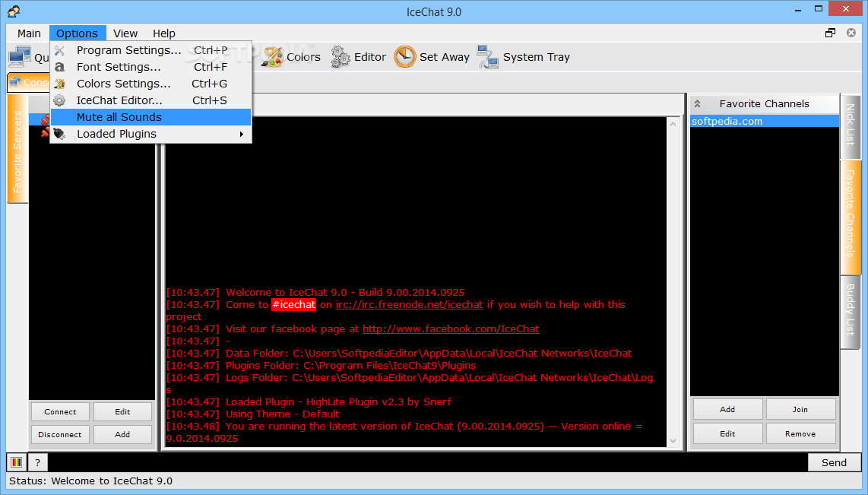This screenshot has height=495, width=868.
Task: Click server panel Edit button
Action: 122,412
